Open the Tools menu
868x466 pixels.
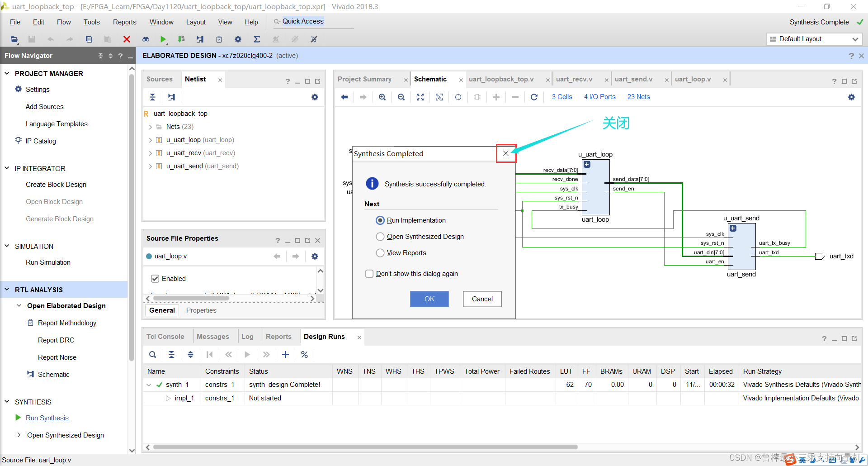point(91,22)
